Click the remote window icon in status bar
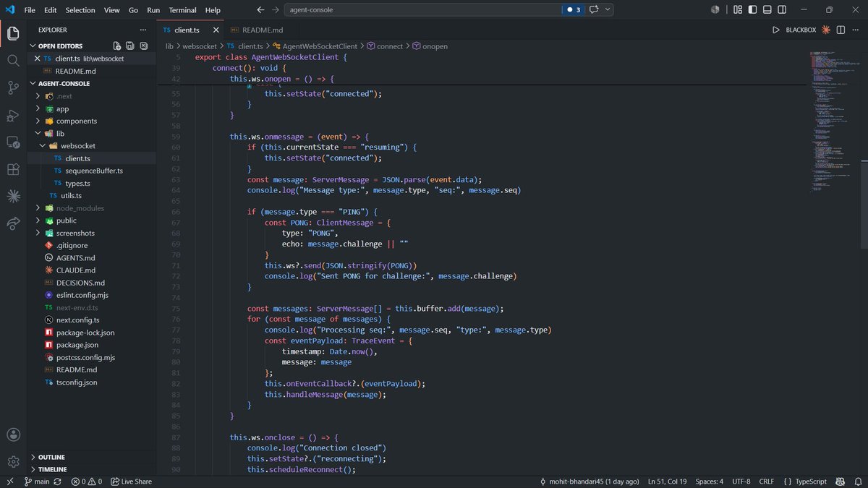Image resolution: width=868 pixels, height=488 pixels. pyautogui.click(x=9, y=481)
